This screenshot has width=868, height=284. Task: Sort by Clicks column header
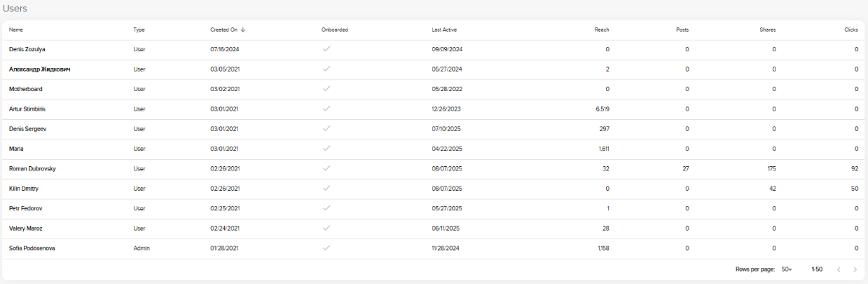(851, 30)
